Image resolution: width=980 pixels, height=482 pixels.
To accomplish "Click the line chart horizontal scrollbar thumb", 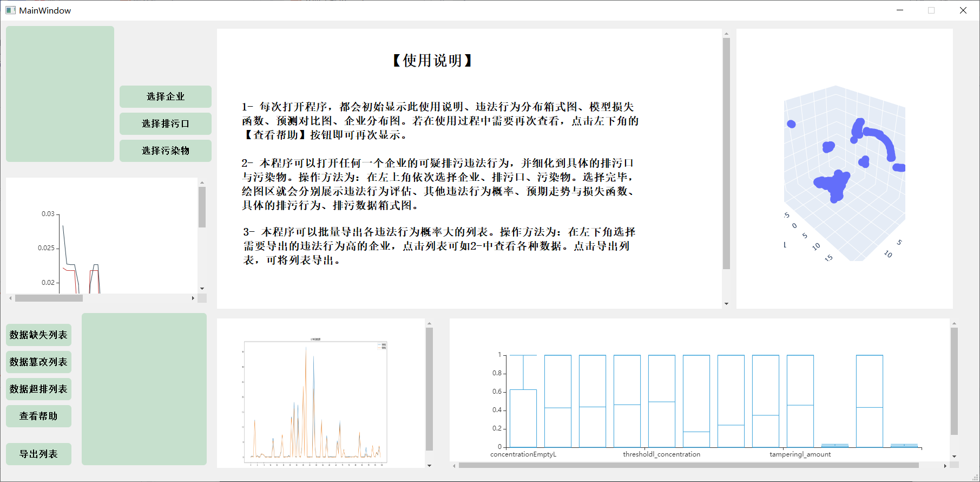I will click(x=49, y=298).
